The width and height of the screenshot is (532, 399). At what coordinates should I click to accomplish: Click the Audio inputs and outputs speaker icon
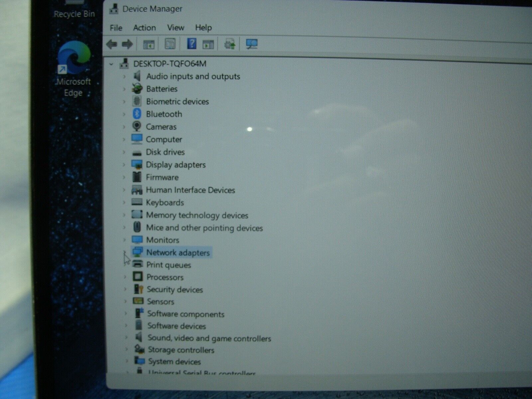coord(137,76)
